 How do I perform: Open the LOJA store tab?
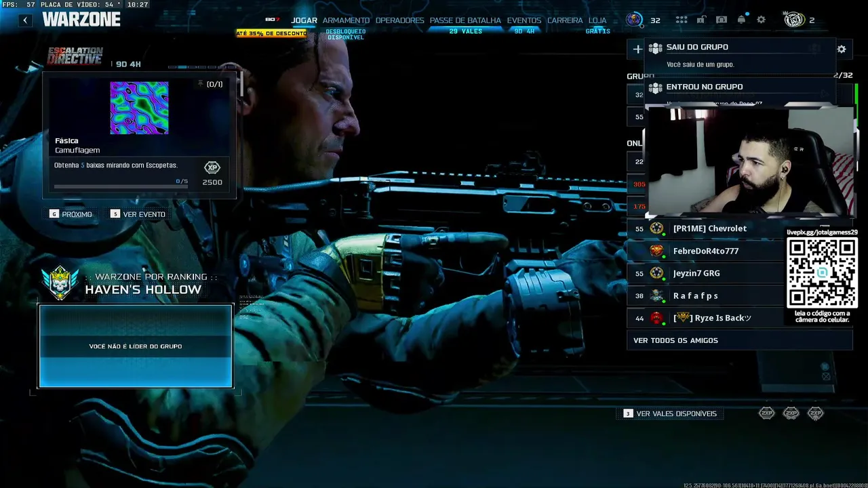click(597, 20)
